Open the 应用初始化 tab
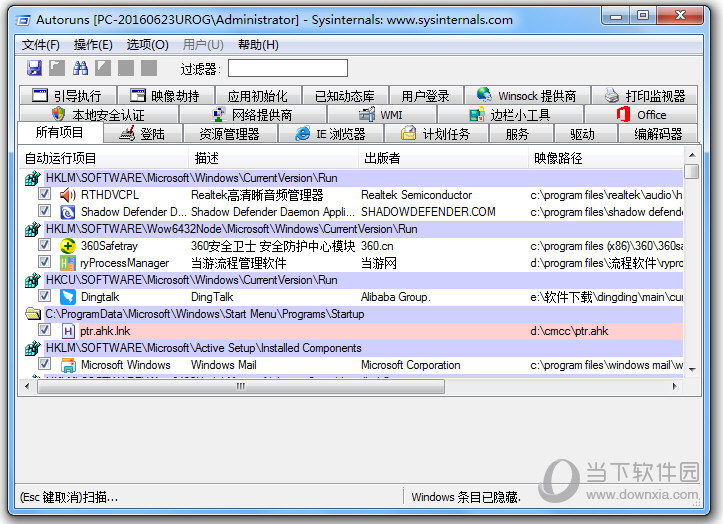This screenshot has height=524, width=723. point(258,95)
